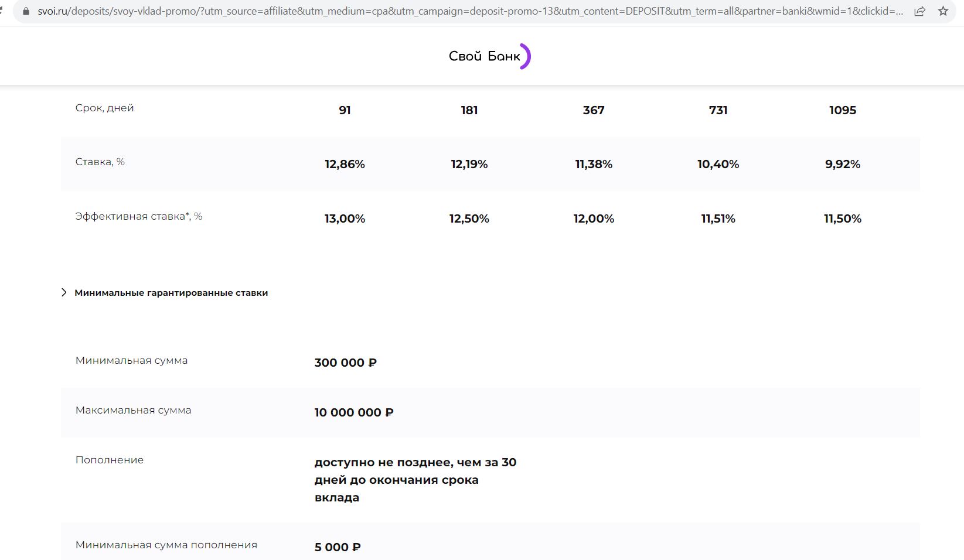Select the 731 days term header
964x560 pixels.
(718, 110)
